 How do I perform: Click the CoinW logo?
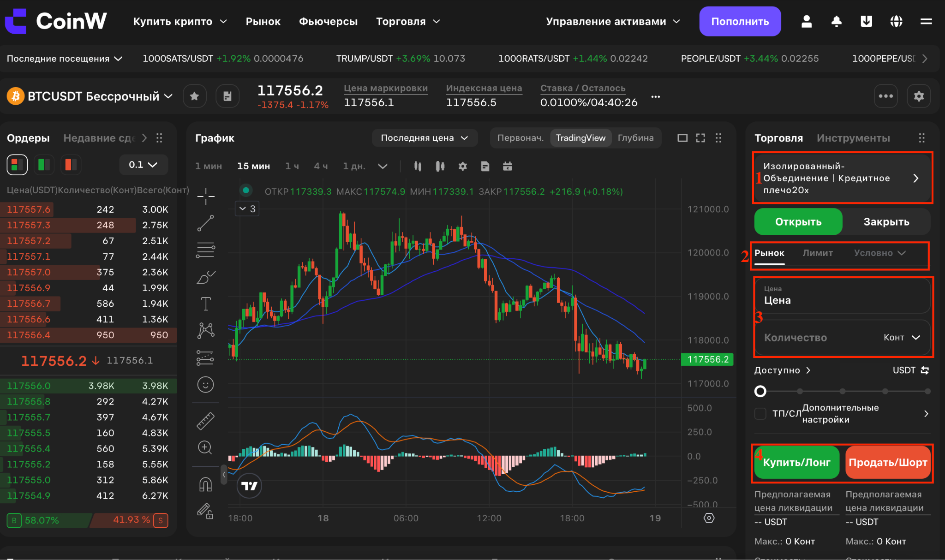pyautogui.click(x=56, y=21)
